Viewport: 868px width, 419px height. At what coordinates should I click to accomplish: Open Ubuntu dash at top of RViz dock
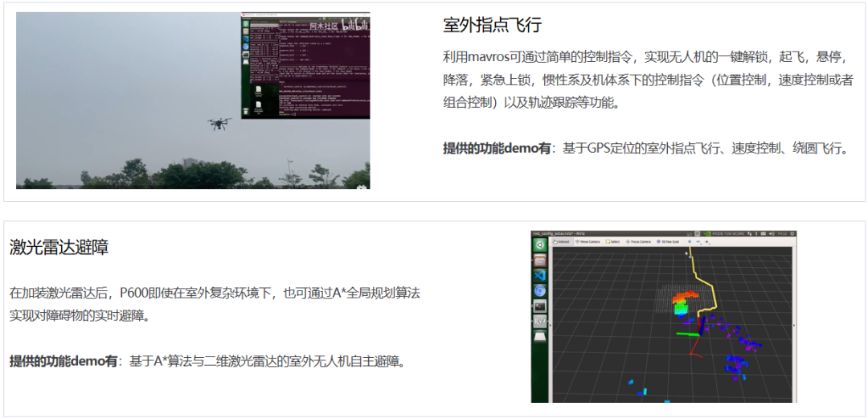point(540,246)
